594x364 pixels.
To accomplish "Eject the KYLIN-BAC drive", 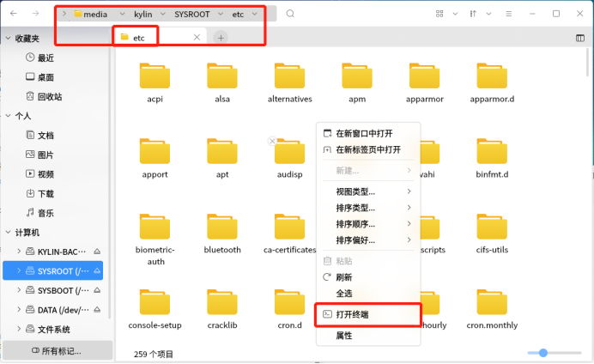I will pyautogui.click(x=97, y=252).
